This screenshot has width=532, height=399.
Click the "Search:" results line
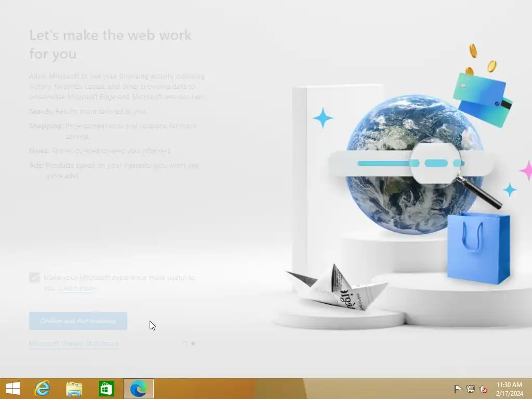(87, 111)
